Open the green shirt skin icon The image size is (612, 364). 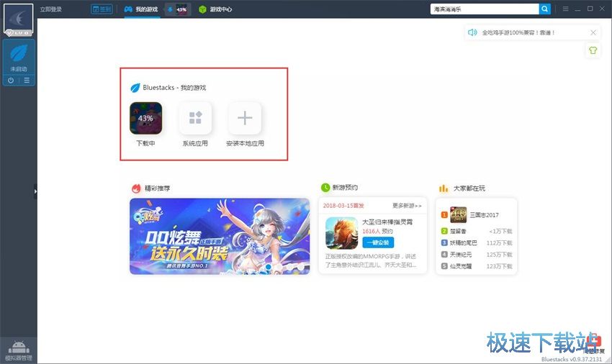tap(593, 50)
